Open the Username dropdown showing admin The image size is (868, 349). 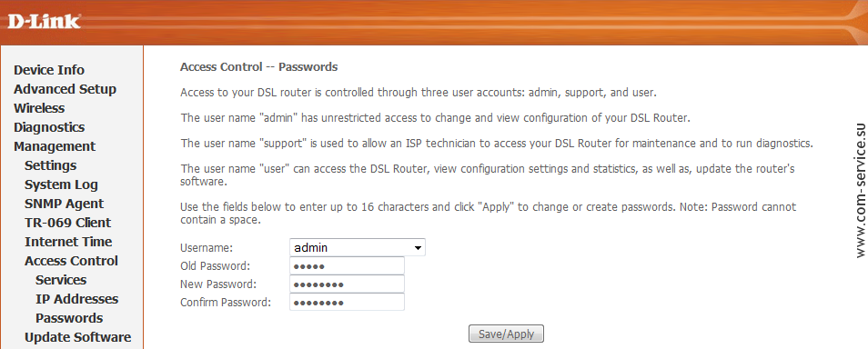point(358,247)
